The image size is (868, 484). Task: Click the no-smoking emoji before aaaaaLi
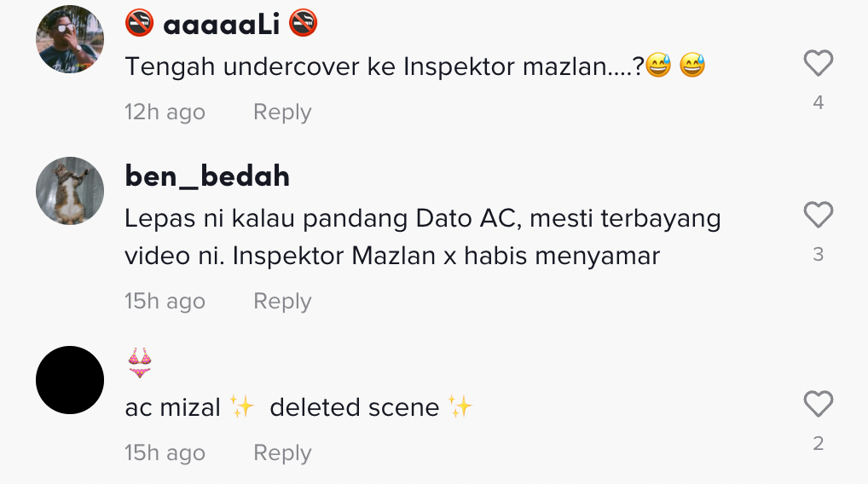pyautogui.click(x=139, y=24)
